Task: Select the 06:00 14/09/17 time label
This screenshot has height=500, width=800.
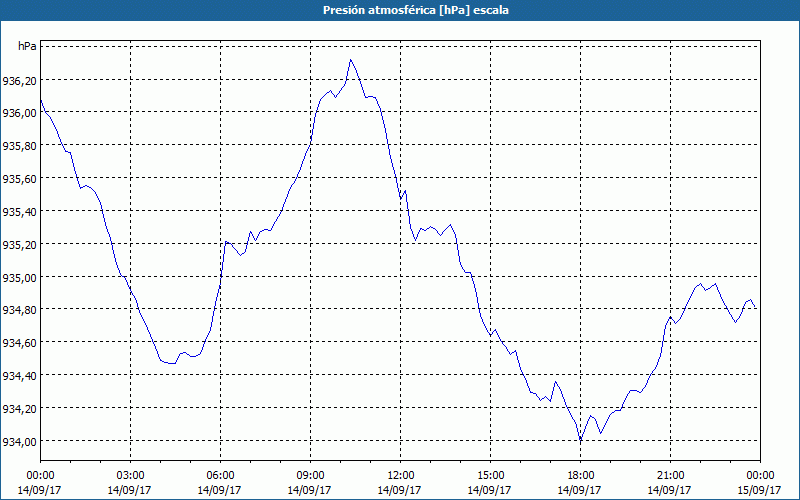Action: tap(220, 483)
